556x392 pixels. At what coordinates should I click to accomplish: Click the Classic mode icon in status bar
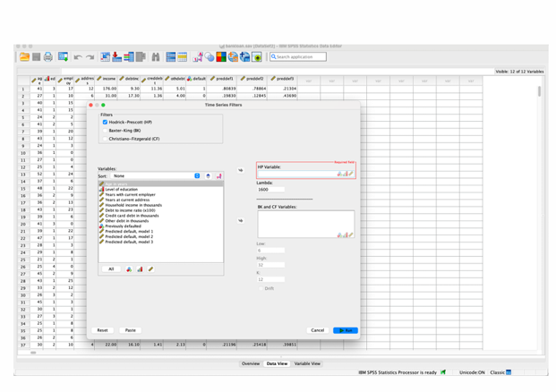(509, 372)
